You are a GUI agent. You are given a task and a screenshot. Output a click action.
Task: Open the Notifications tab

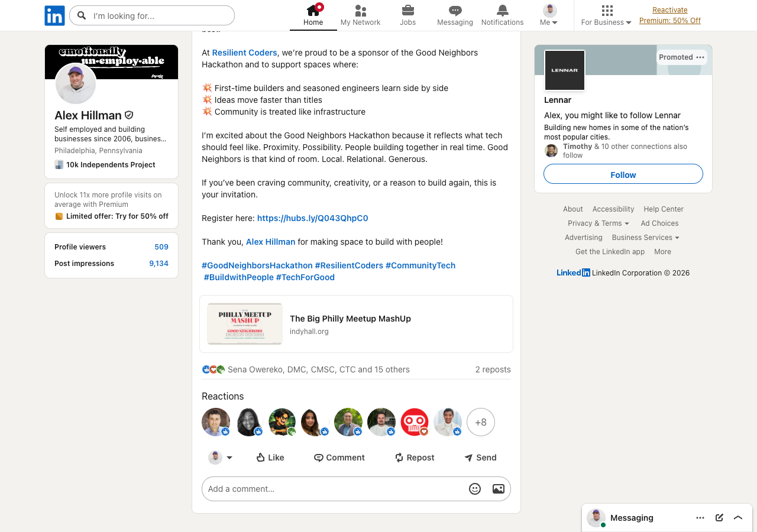pos(502,15)
